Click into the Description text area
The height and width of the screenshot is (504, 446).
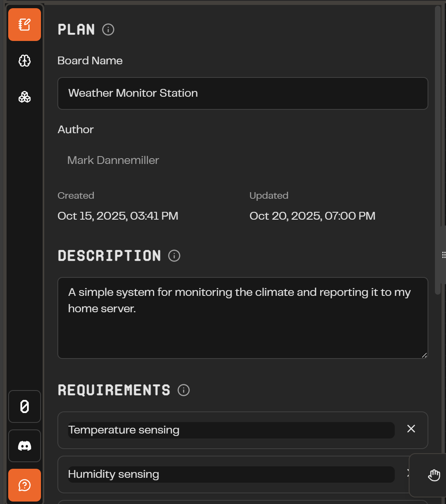[243, 318]
